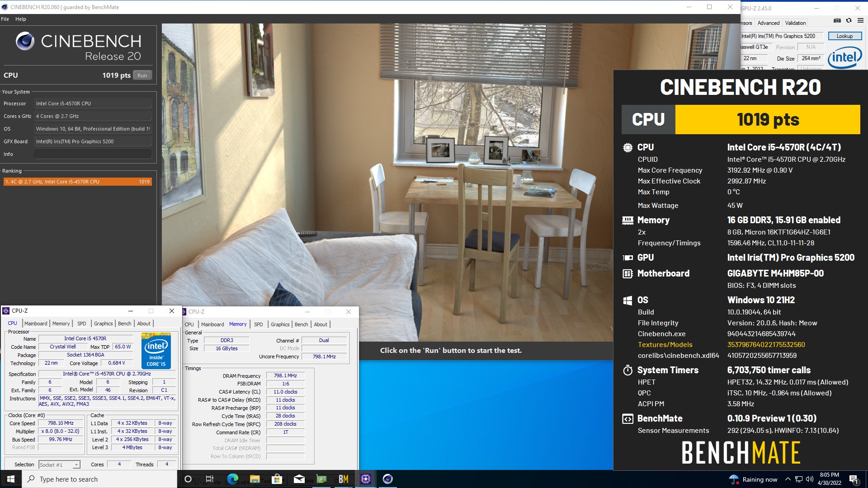Click the Intel logo in GPU-Z

tap(845, 57)
